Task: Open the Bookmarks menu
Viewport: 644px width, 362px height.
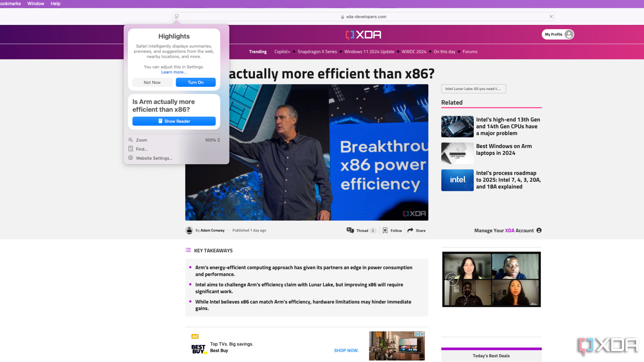Action: click(x=10, y=3)
